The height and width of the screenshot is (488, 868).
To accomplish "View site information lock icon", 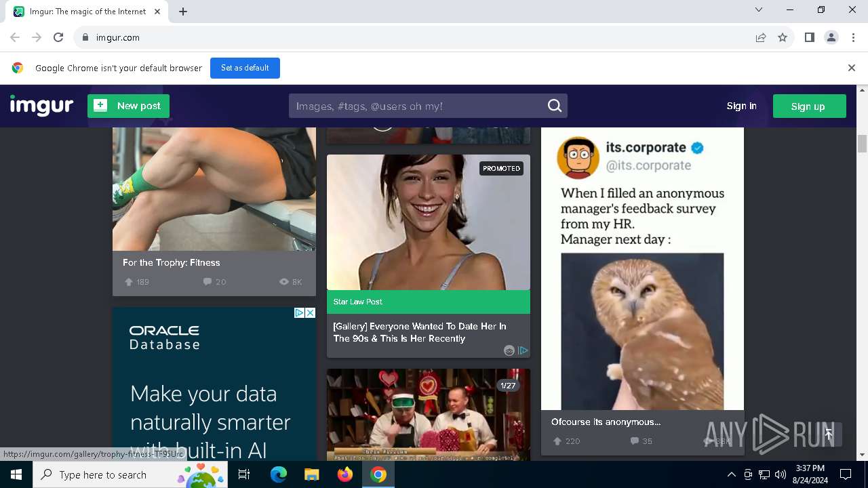I will tap(85, 37).
